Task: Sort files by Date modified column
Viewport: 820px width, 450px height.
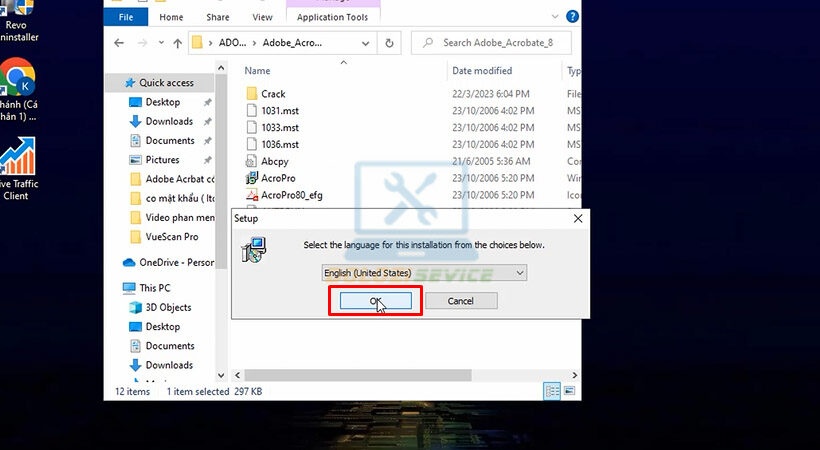Action: tap(482, 71)
